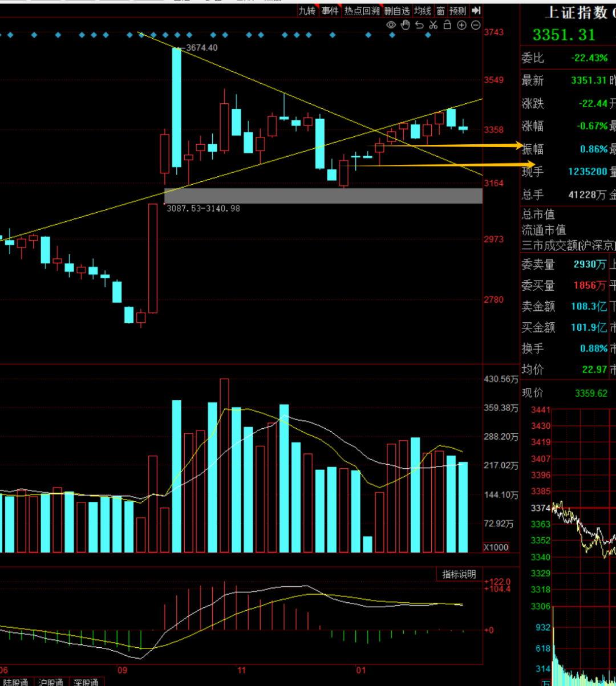Switch to the 沪股通 tab
The image size is (616, 686).
point(51,682)
